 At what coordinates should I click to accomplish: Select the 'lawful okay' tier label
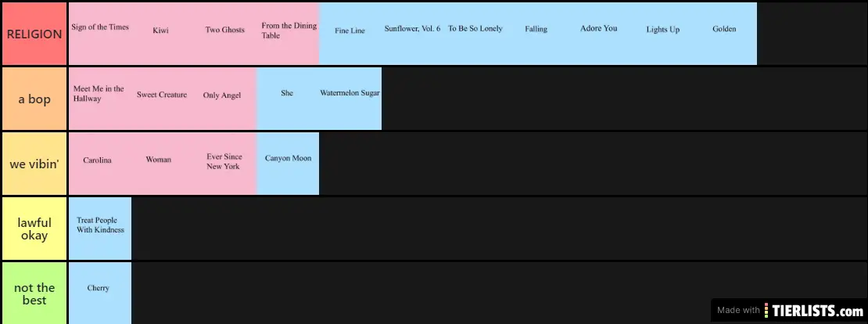34,229
